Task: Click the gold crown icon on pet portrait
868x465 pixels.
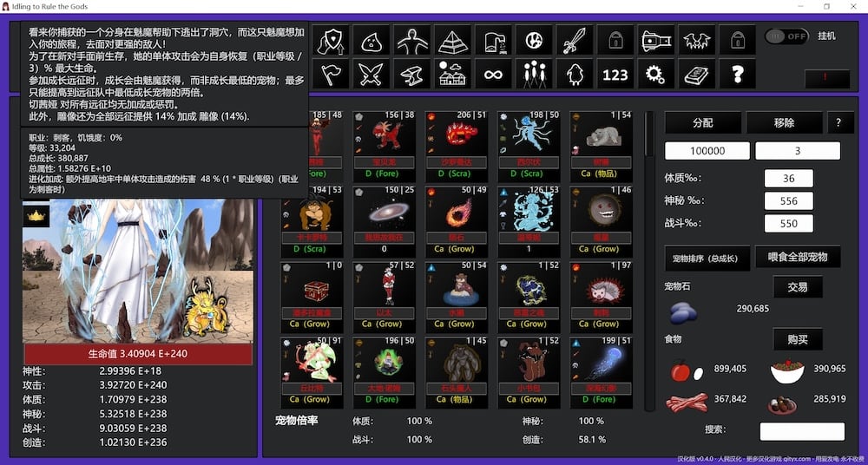Action: [x=36, y=216]
